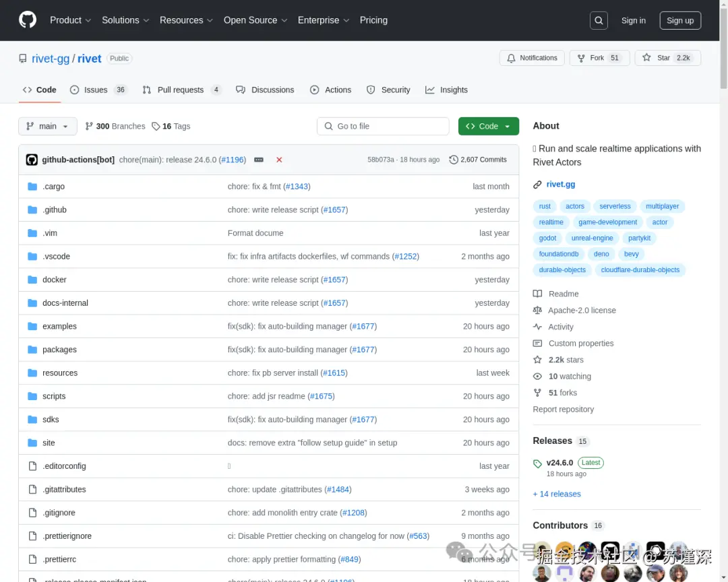The height and width of the screenshot is (582, 728).
Task: Click the folder icon for .cargo
Action: (32, 187)
